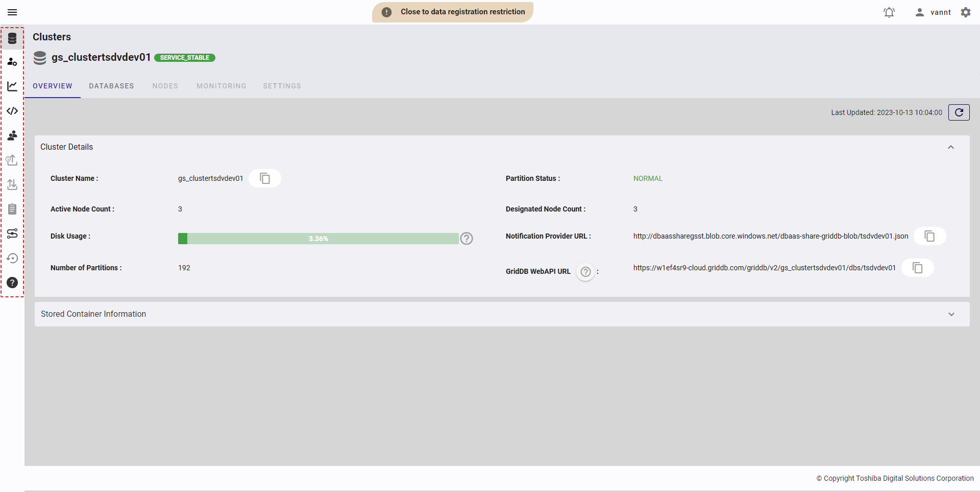This screenshot has height=492, width=980.
Task: Refresh the cluster overview data
Action: 959,112
